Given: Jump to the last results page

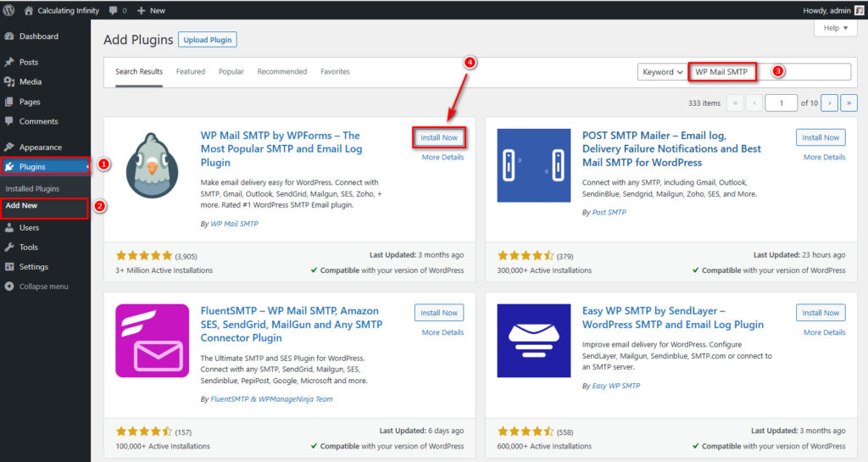Looking at the screenshot, I should (849, 103).
